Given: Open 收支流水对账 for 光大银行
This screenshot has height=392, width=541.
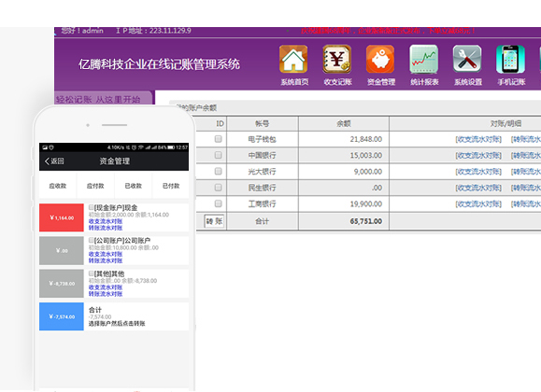Looking at the screenshot, I should [478, 172].
